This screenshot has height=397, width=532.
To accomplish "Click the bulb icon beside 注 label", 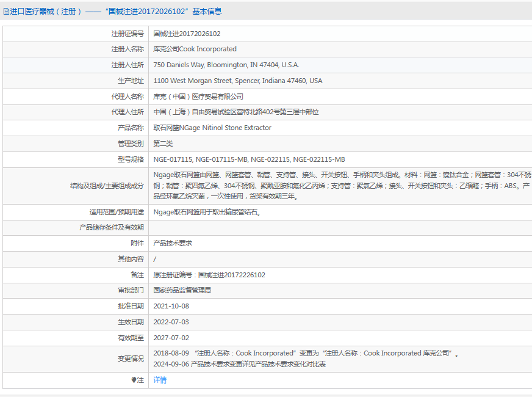I will (x=134, y=380).
